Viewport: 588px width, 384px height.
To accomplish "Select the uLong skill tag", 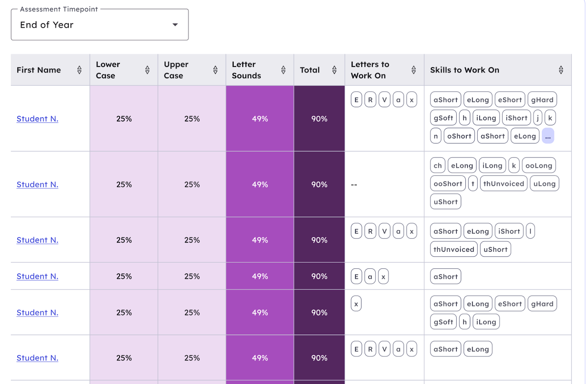I will pyautogui.click(x=544, y=184).
